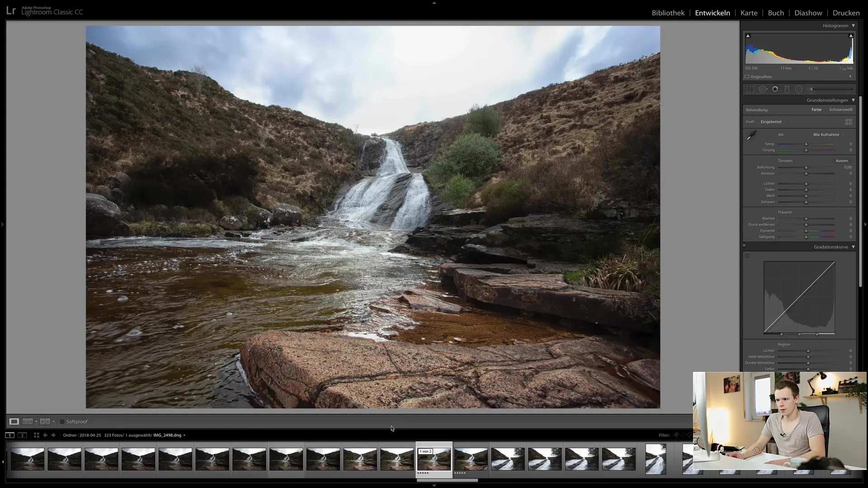
Task: Toggle the Gradationskurve panel on/off switch
Action: click(x=744, y=246)
